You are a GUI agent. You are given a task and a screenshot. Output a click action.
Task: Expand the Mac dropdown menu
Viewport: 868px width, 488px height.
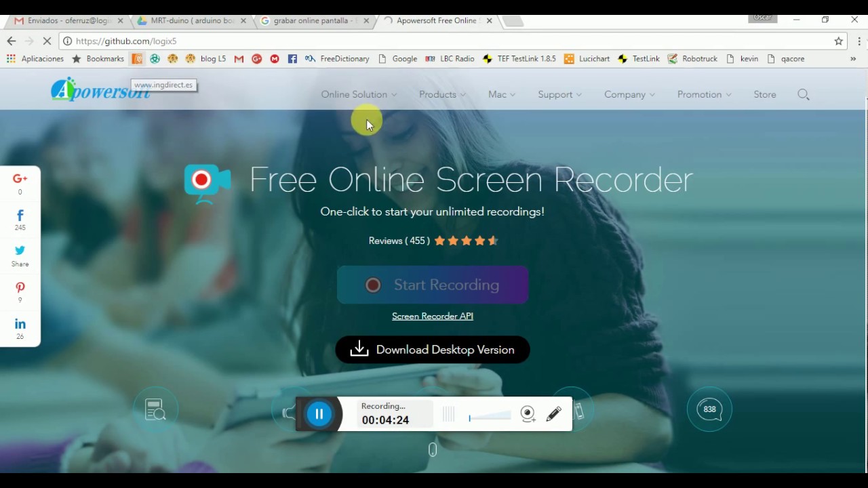click(x=502, y=94)
